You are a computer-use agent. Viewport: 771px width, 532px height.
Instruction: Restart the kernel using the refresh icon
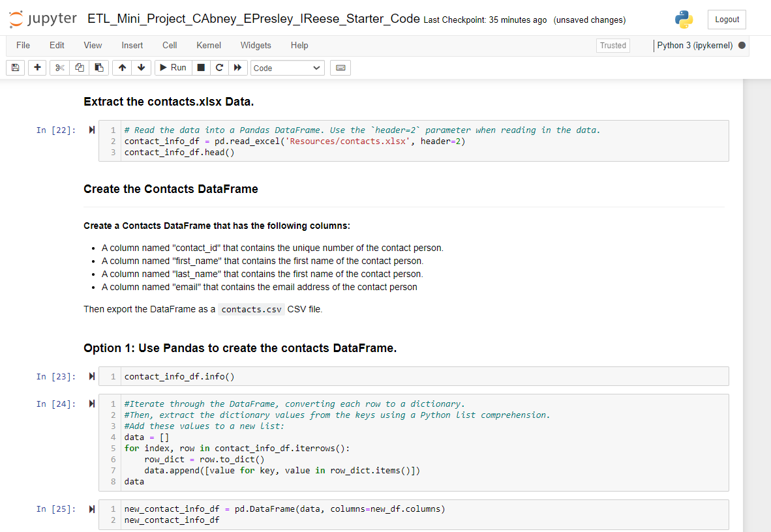tap(219, 67)
